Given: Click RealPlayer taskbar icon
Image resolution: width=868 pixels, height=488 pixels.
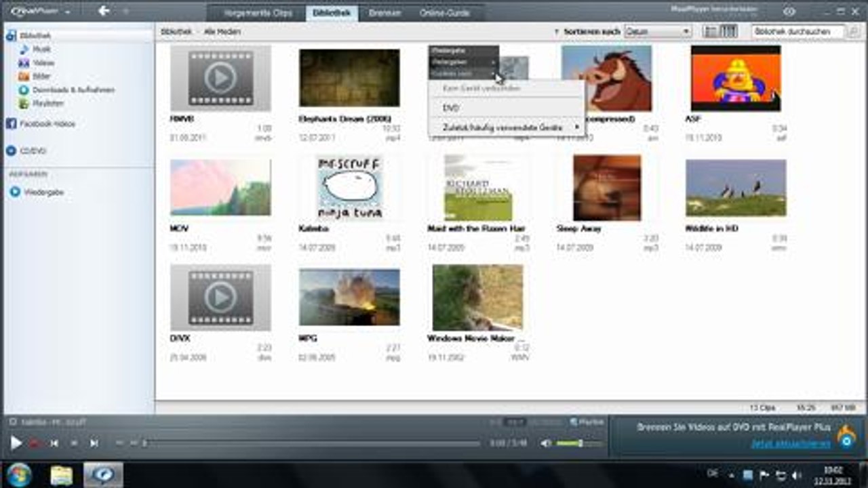Looking at the screenshot, I should coord(103,475).
